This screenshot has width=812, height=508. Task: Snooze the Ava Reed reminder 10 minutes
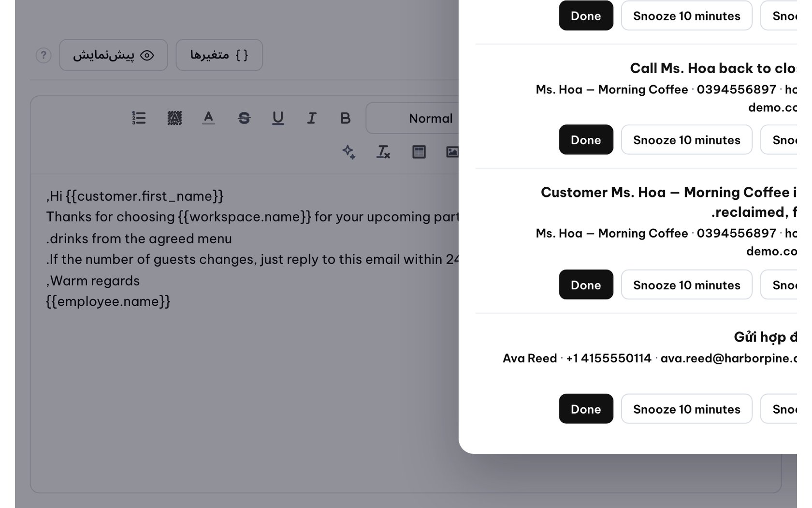click(686, 409)
